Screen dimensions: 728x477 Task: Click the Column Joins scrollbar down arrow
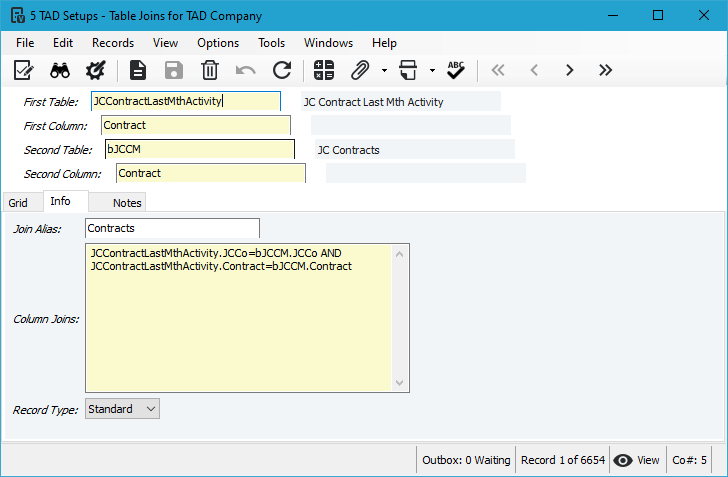tap(399, 383)
